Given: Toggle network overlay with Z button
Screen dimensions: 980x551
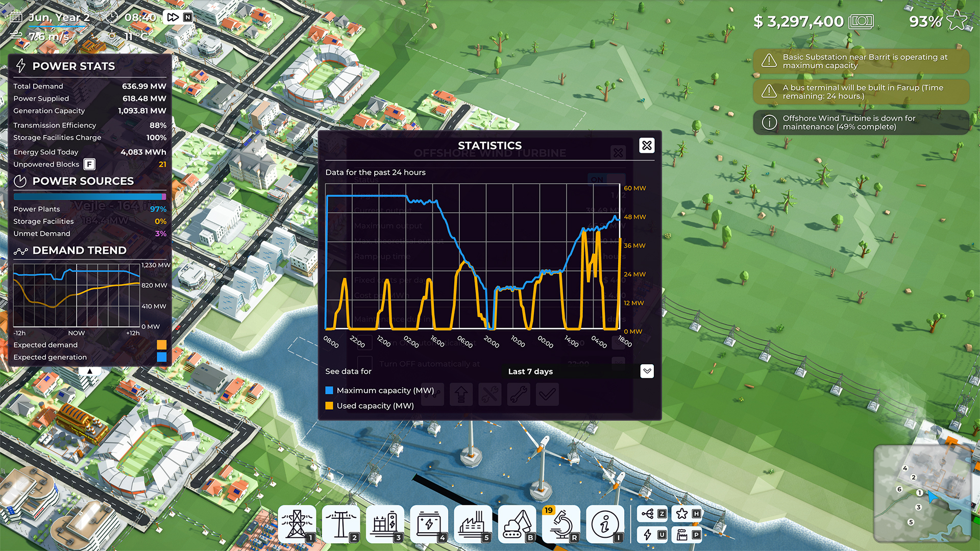Looking at the screenshot, I should tap(653, 514).
